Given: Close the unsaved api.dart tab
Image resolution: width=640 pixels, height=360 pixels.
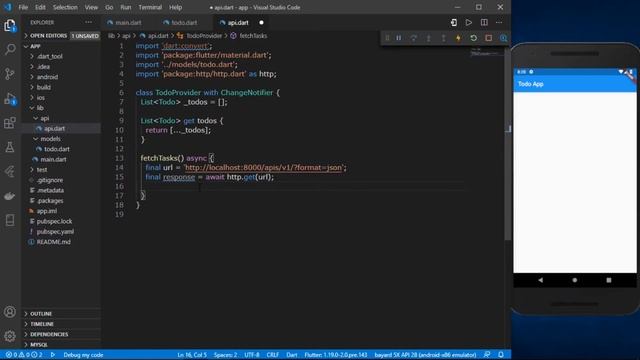Looking at the screenshot, I should click(x=261, y=22).
